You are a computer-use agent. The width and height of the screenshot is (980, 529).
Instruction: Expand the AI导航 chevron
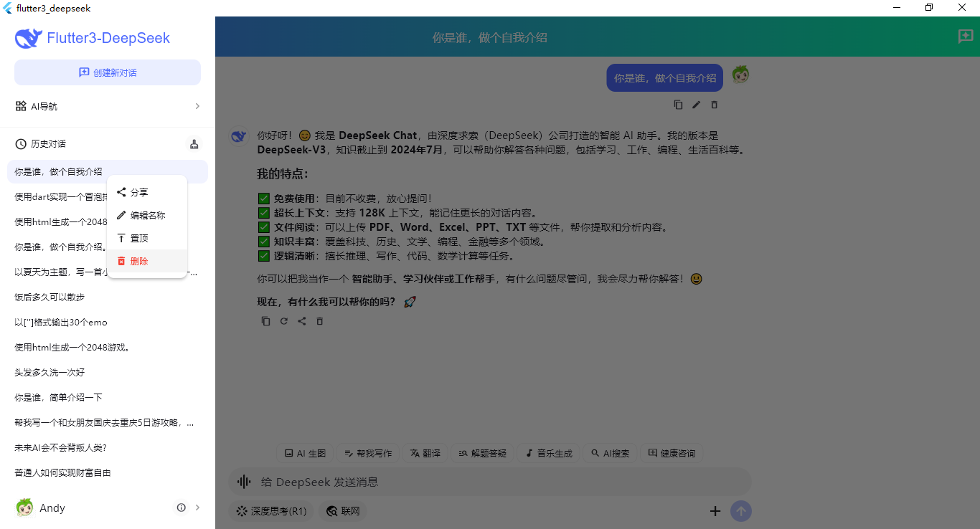click(197, 106)
